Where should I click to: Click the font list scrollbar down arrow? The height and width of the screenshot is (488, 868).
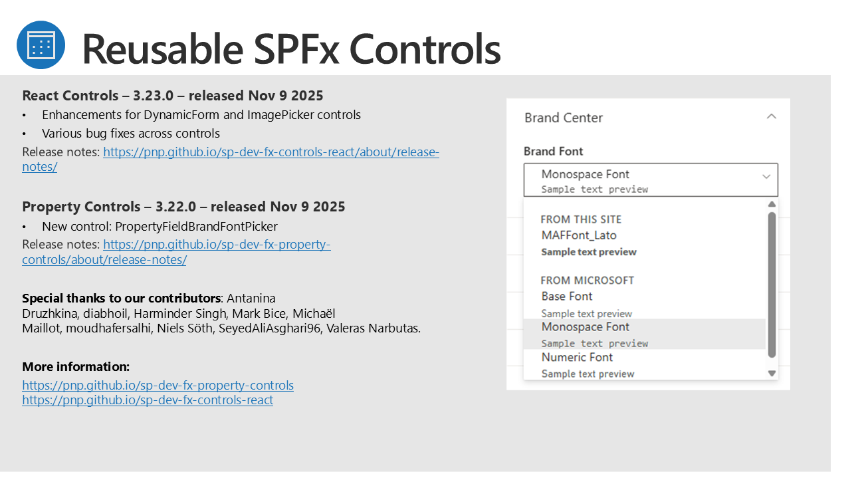pos(772,374)
